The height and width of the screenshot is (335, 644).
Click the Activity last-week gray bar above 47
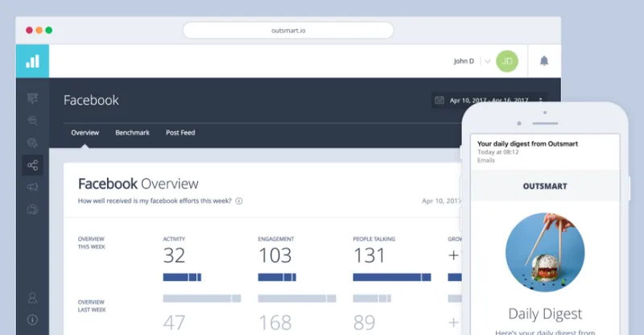click(202, 299)
